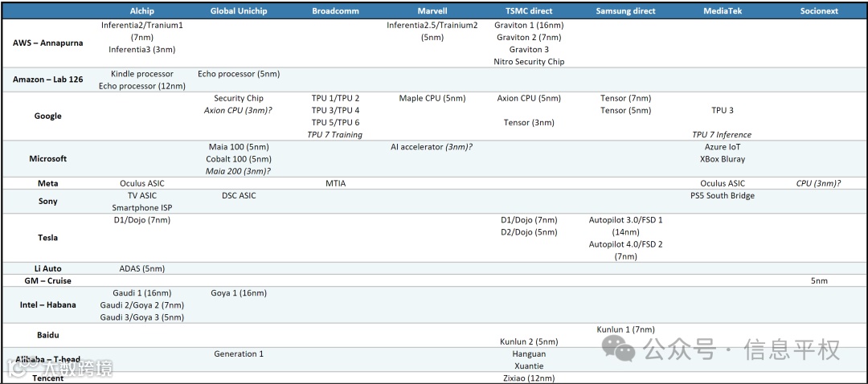
Task: Click the AWS – Annapurna row label
Action: (48, 43)
